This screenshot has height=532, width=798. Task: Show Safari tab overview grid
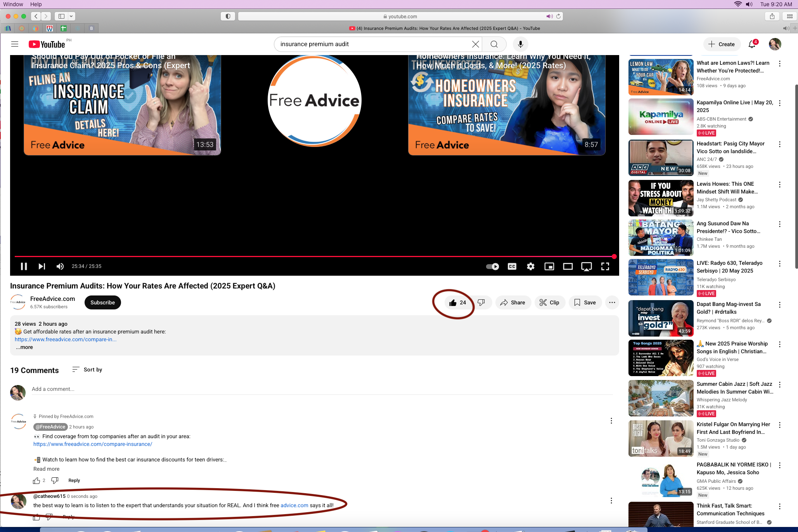(790, 16)
